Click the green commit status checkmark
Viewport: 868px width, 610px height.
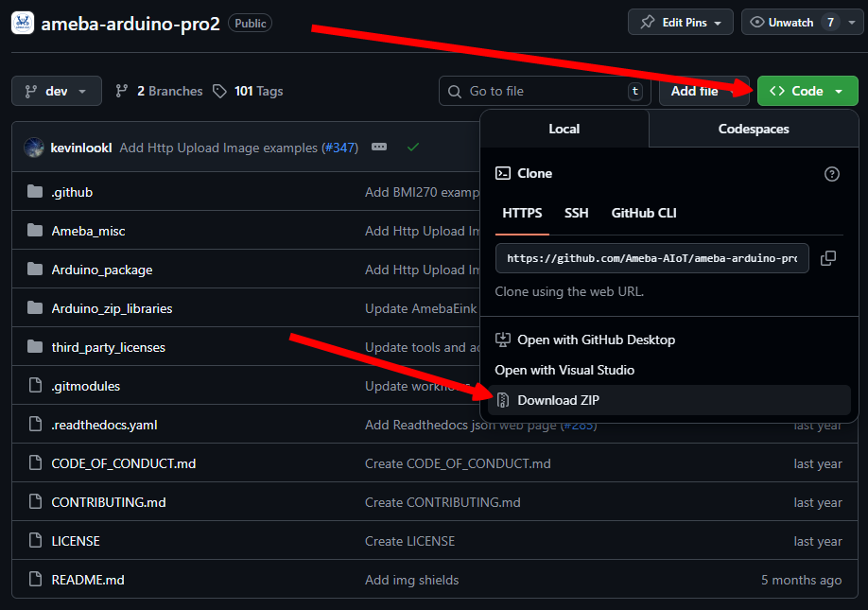(x=412, y=148)
